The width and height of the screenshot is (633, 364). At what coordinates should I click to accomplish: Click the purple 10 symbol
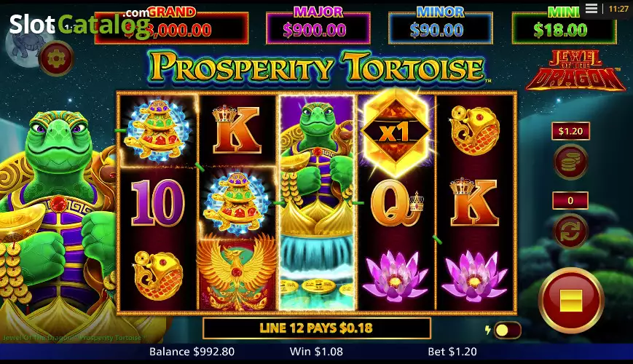click(157, 202)
